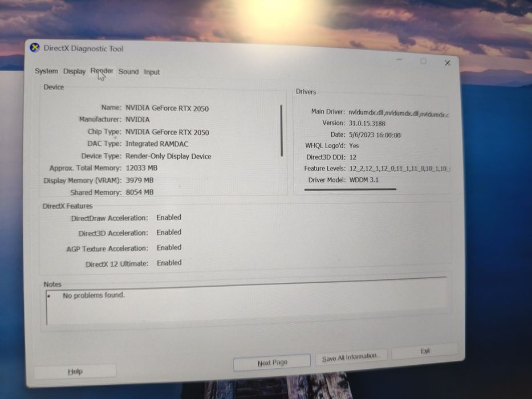This screenshot has height=399, width=532.
Task: Select Manufacturer value NVIDIA
Action: coord(137,120)
